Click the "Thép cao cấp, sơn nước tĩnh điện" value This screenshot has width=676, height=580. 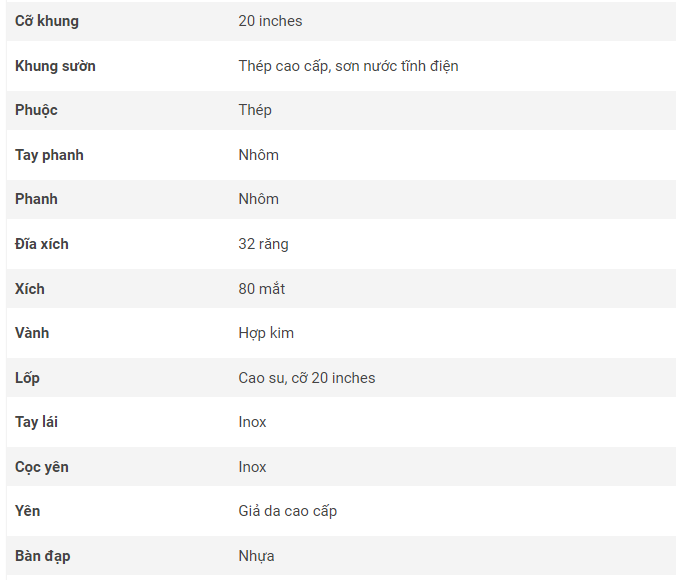tap(348, 66)
